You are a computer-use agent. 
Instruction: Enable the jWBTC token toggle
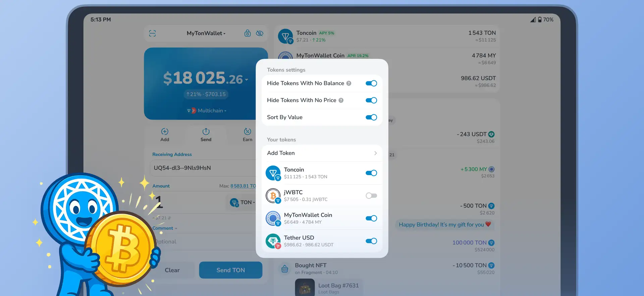tap(371, 196)
